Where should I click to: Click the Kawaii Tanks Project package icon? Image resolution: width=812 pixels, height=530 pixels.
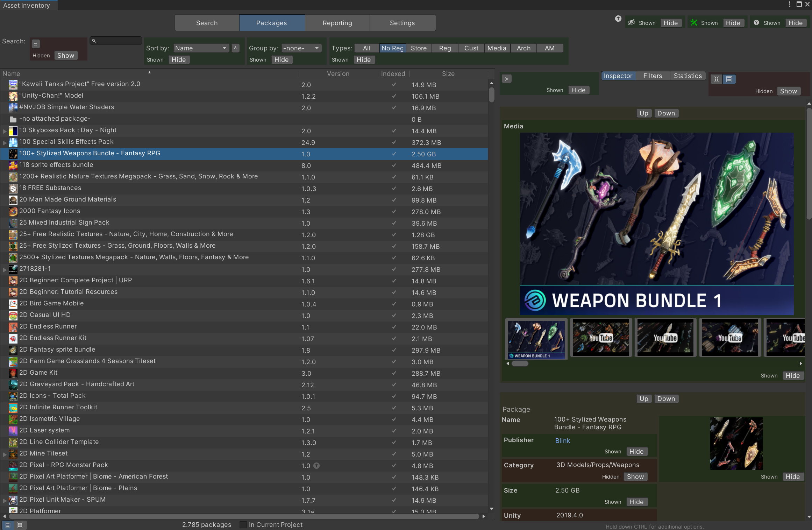(13, 85)
